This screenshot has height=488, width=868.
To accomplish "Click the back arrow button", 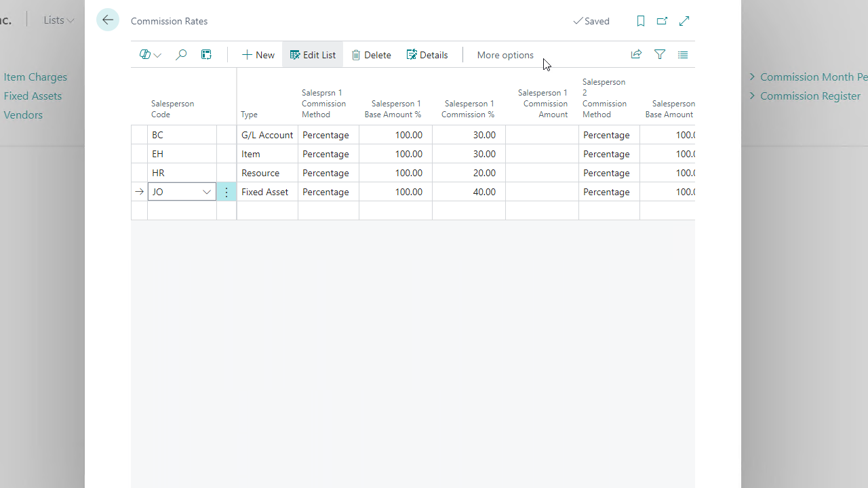I will click(x=108, y=20).
